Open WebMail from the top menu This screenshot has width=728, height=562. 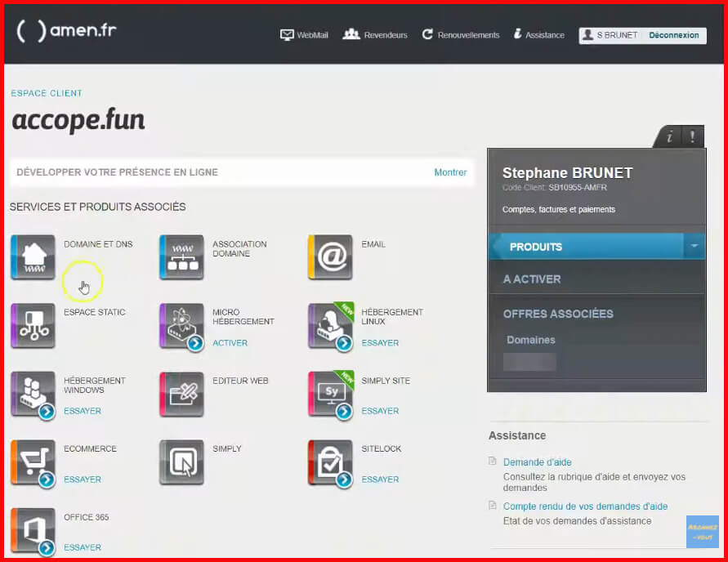point(304,35)
